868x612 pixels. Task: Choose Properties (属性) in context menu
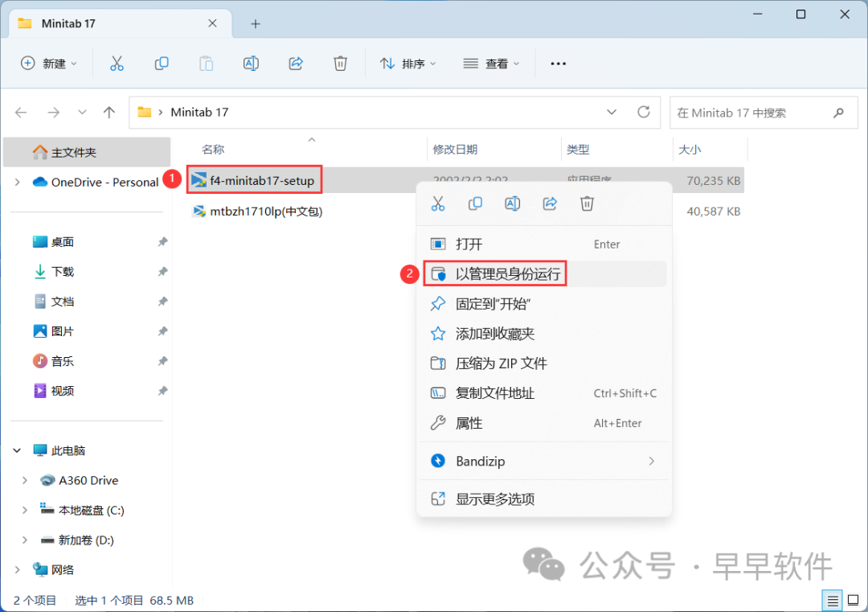coord(469,423)
